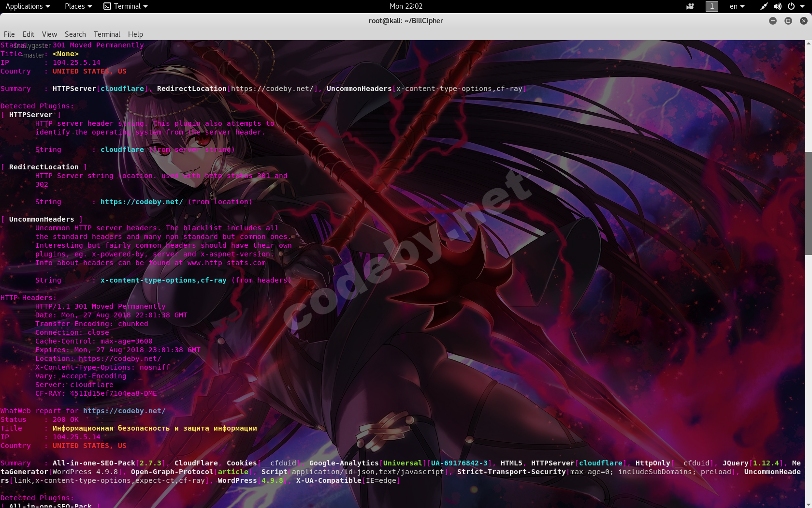The width and height of the screenshot is (812, 508).
Task: Click the scrollbar down arrow
Action: (x=808, y=504)
